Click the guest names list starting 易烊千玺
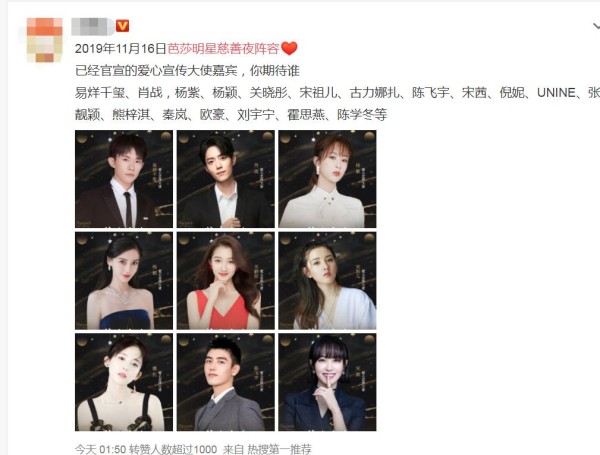 [x=338, y=104]
